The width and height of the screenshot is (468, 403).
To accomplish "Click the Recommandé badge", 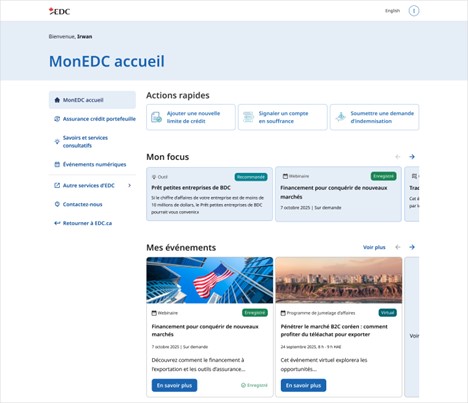I will (251, 177).
